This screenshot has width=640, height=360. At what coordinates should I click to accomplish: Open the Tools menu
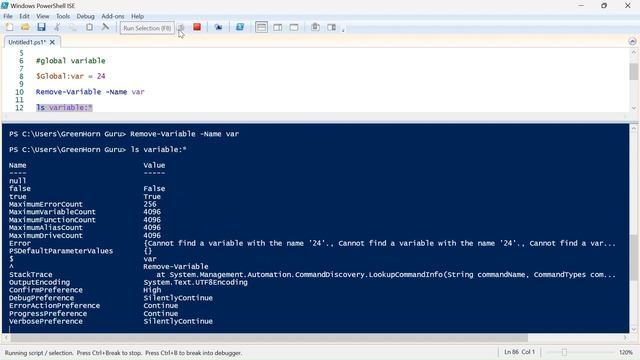click(63, 16)
